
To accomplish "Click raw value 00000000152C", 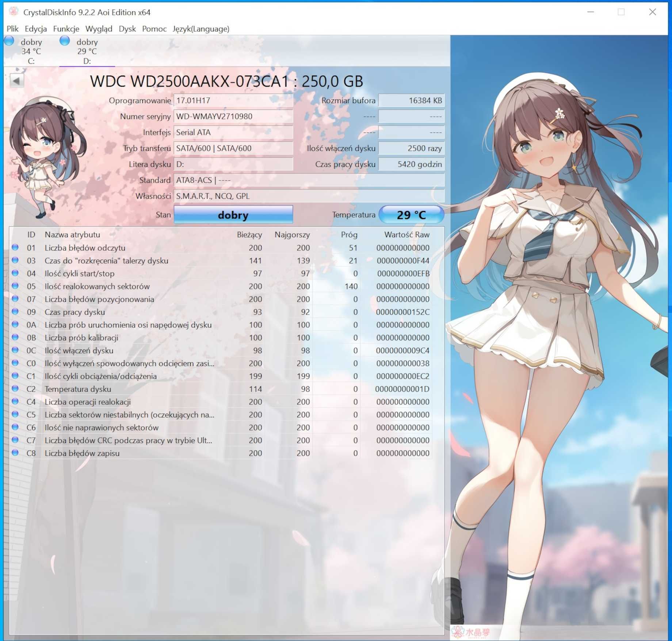I will (403, 312).
